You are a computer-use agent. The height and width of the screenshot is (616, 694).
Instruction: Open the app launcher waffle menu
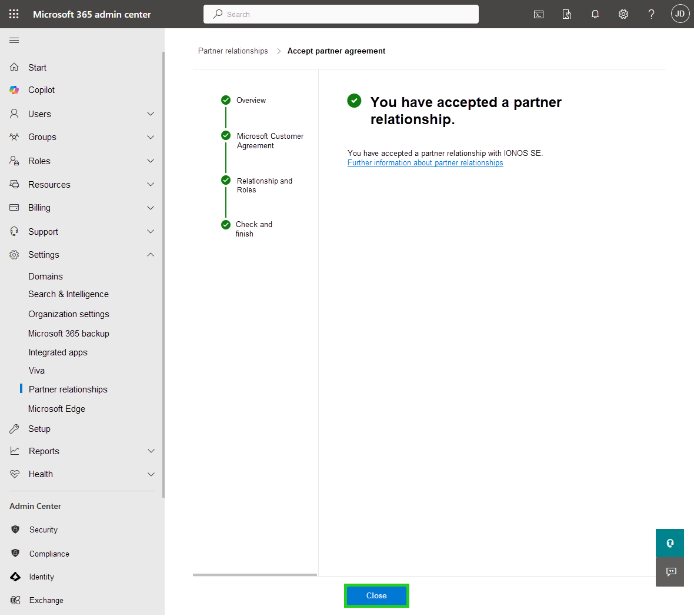point(13,14)
